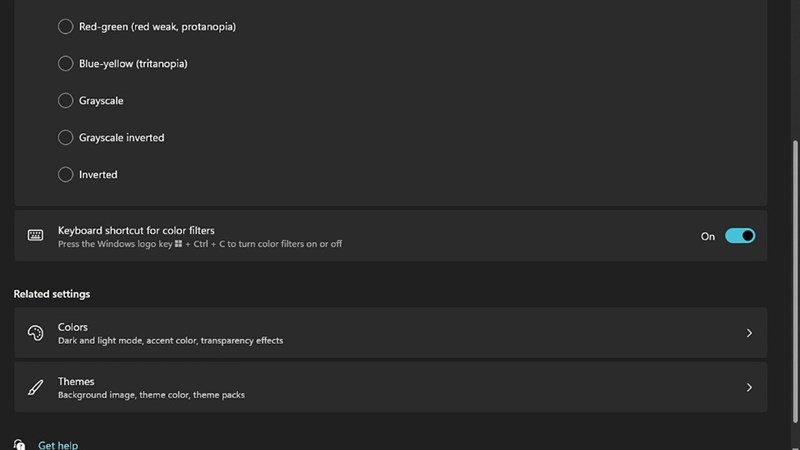Open the Themes chevron arrow

tap(749, 387)
